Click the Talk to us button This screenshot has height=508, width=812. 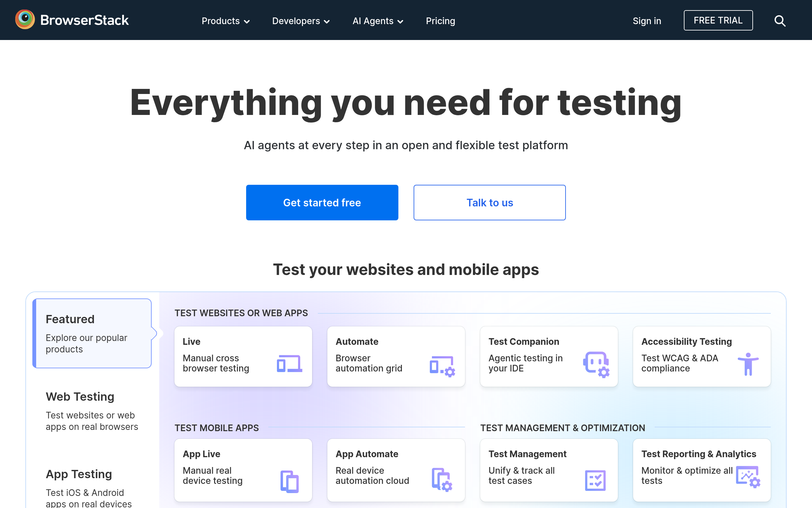click(489, 203)
